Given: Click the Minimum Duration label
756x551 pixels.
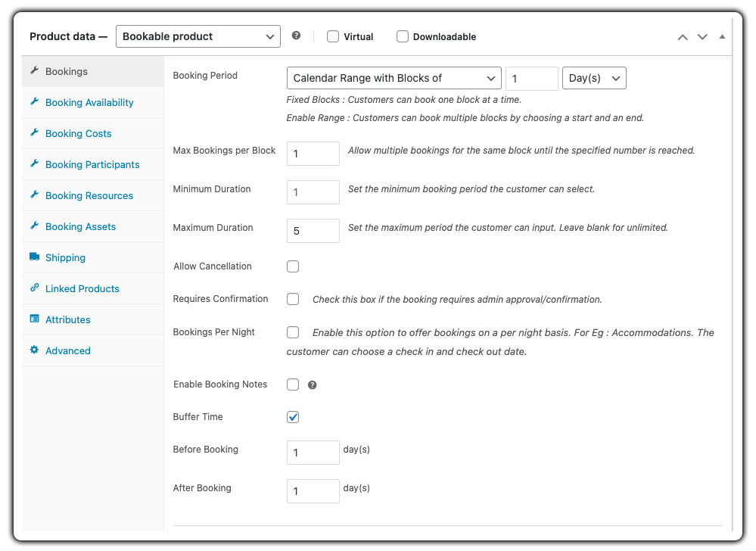Looking at the screenshot, I should click(x=212, y=189).
